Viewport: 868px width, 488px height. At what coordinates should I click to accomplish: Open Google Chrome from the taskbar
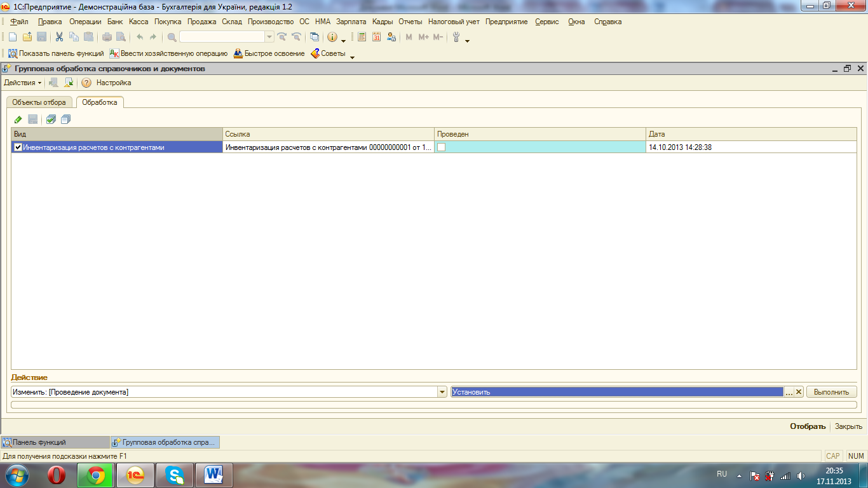click(96, 475)
